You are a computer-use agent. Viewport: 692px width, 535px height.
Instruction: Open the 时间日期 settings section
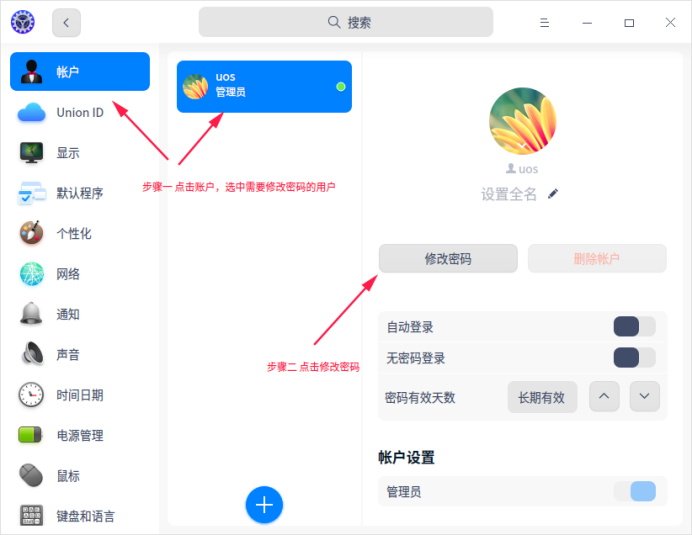point(80,395)
